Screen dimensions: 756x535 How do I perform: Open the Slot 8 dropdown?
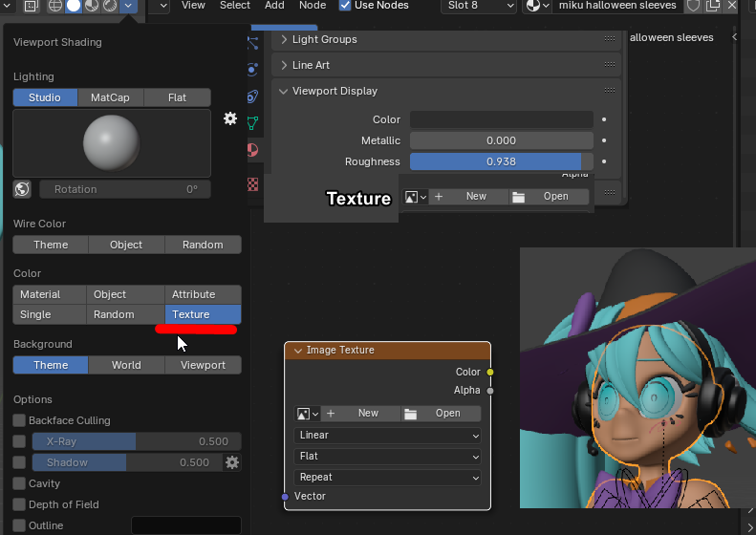point(479,6)
